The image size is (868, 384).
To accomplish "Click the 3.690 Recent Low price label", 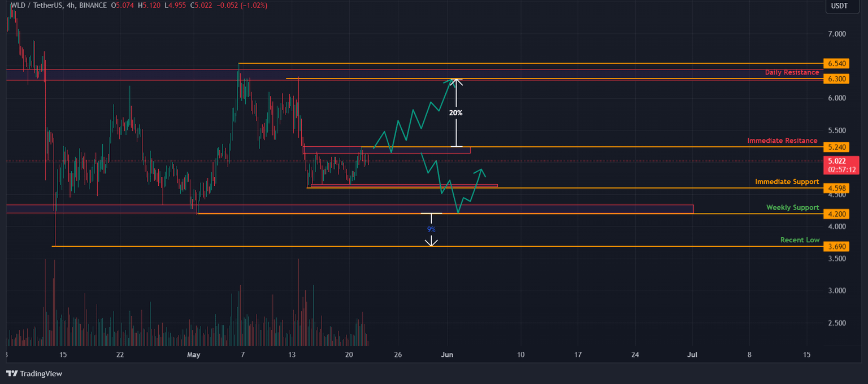I will [836, 246].
